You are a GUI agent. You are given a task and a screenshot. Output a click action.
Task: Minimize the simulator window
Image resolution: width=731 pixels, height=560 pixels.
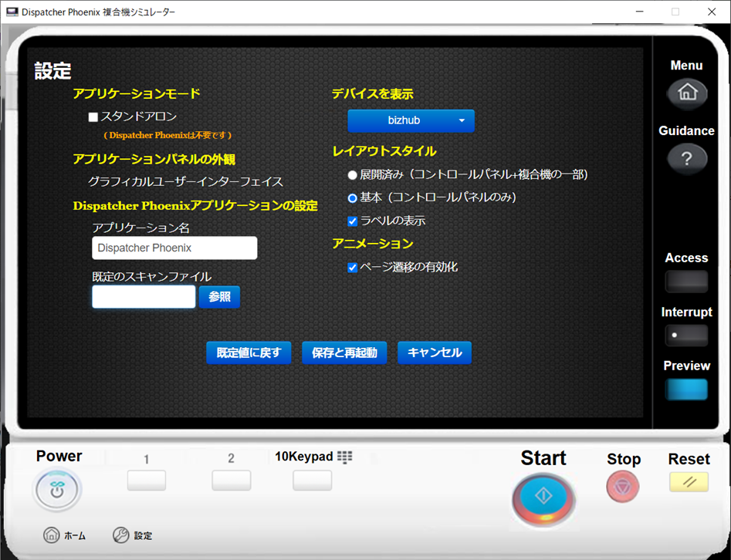[640, 12]
